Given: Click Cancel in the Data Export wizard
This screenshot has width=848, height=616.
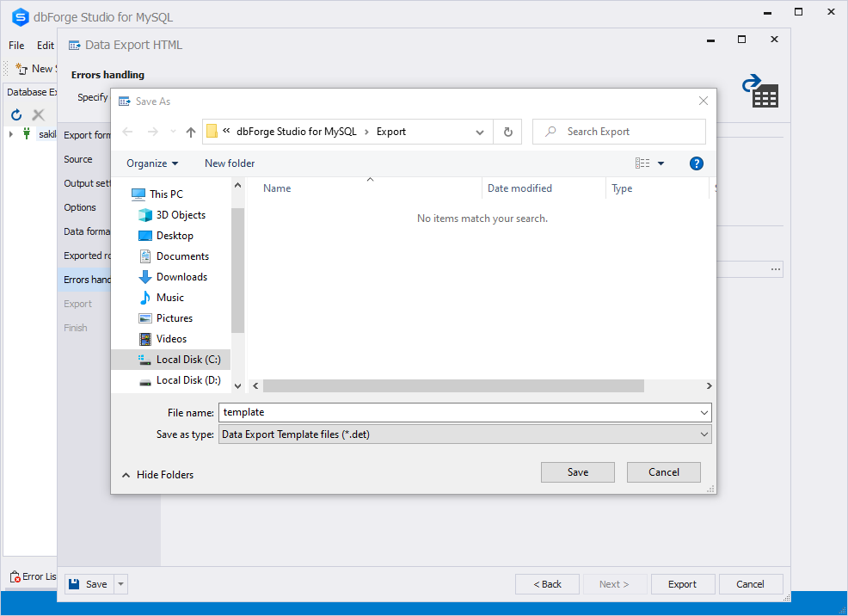Looking at the screenshot, I should pyautogui.click(x=751, y=584).
